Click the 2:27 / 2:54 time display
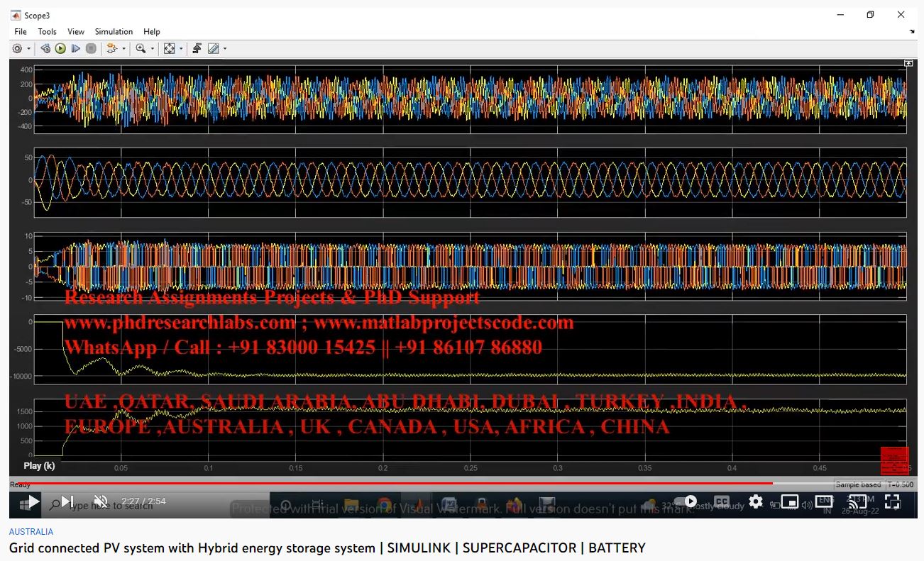Screen dimensions: 924x561 (x=143, y=501)
